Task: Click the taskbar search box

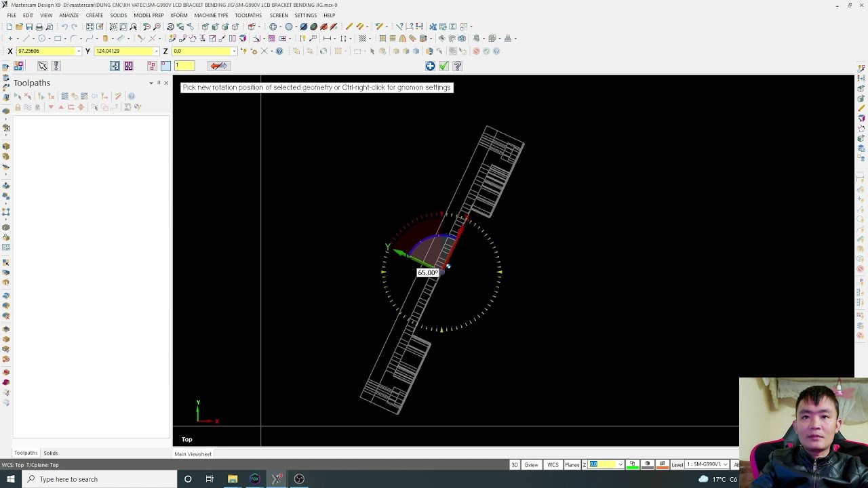Action: tap(99, 479)
